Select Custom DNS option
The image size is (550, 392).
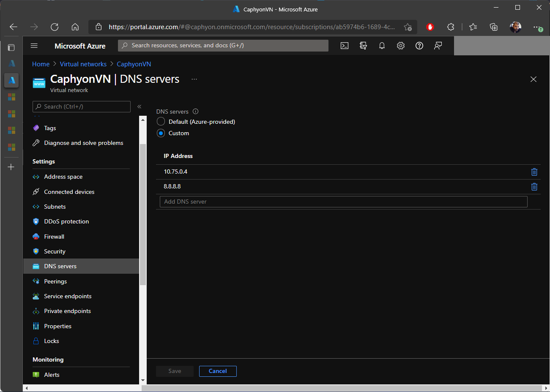click(x=161, y=133)
